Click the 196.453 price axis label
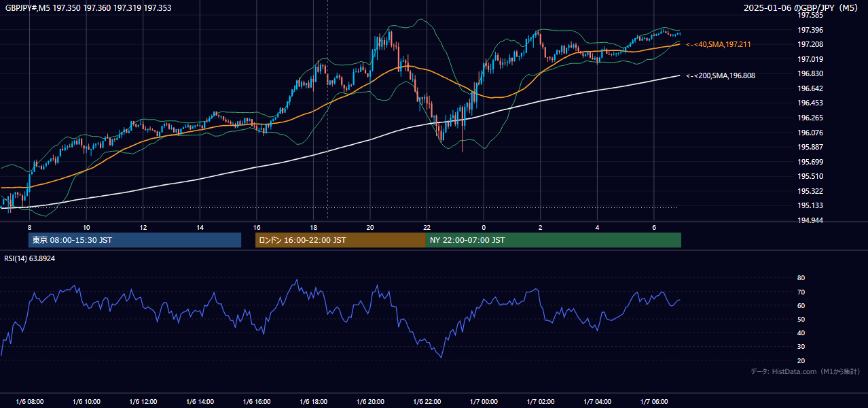The width and height of the screenshot is (868, 408). (x=810, y=103)
